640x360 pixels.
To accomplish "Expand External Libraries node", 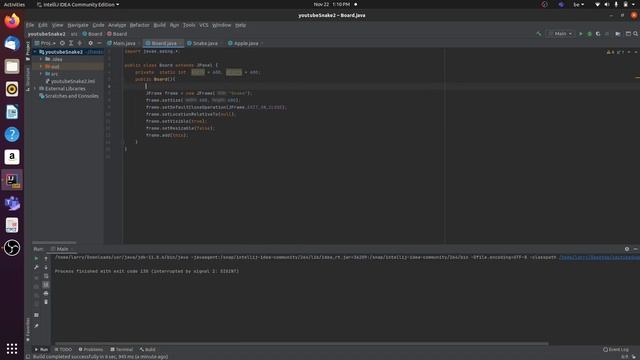I will 35,88.
